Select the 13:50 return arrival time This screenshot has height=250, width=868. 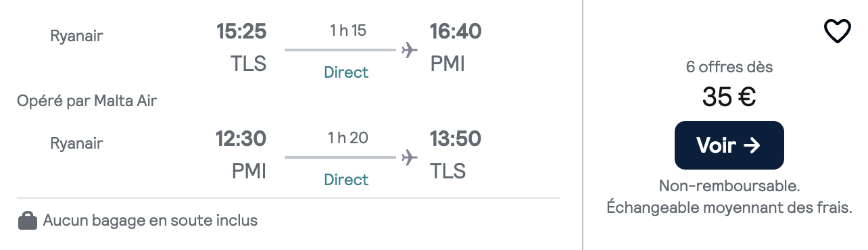click(x=456, y=139)
